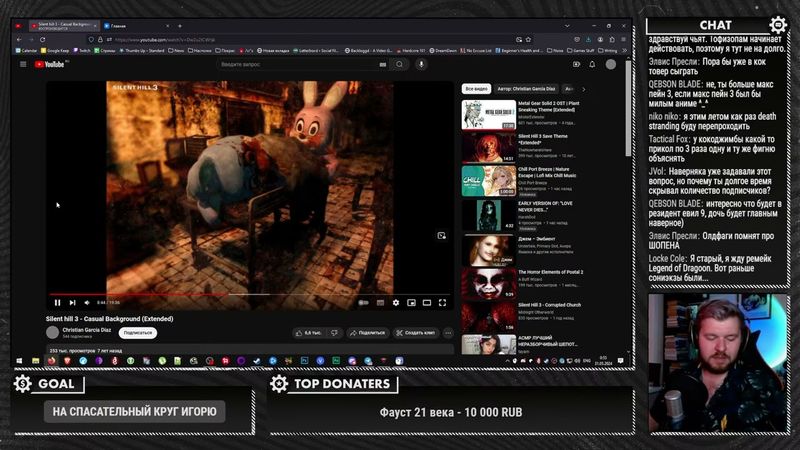
Task: Select Автор: Christian Garcia Diaz chip
Action: pyautogui.click(x=526, y=89)
